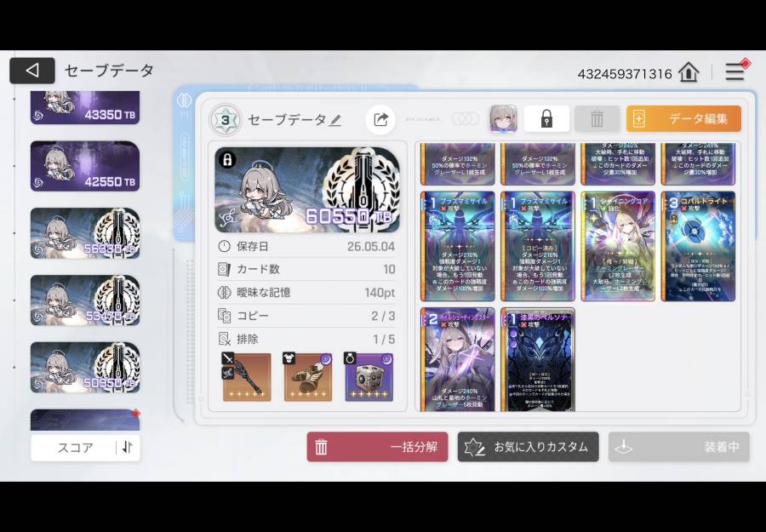Tap the カード数 cards icon
This screenshot has width=766, height=532.
(x=224, y=269)
